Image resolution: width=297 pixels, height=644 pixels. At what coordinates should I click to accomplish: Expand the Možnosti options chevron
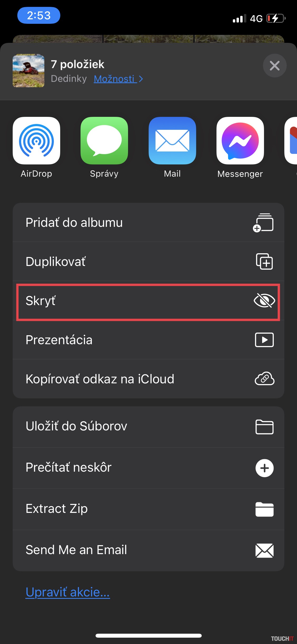click(x=141, y=79)
